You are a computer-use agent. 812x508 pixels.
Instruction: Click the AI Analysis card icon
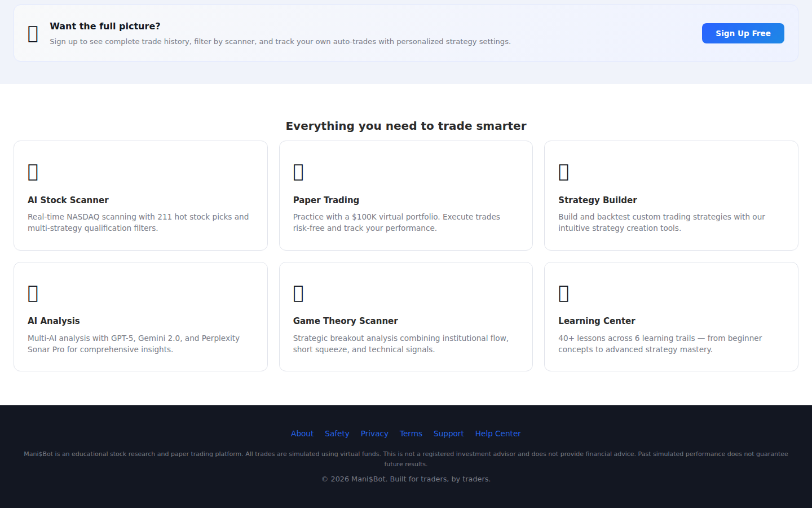point(33,294)
